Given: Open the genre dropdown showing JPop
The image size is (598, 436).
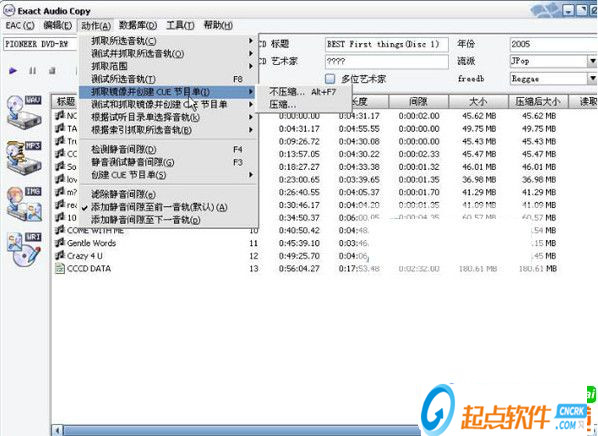Looking at the screenshot, I should [x=592, y=61].
